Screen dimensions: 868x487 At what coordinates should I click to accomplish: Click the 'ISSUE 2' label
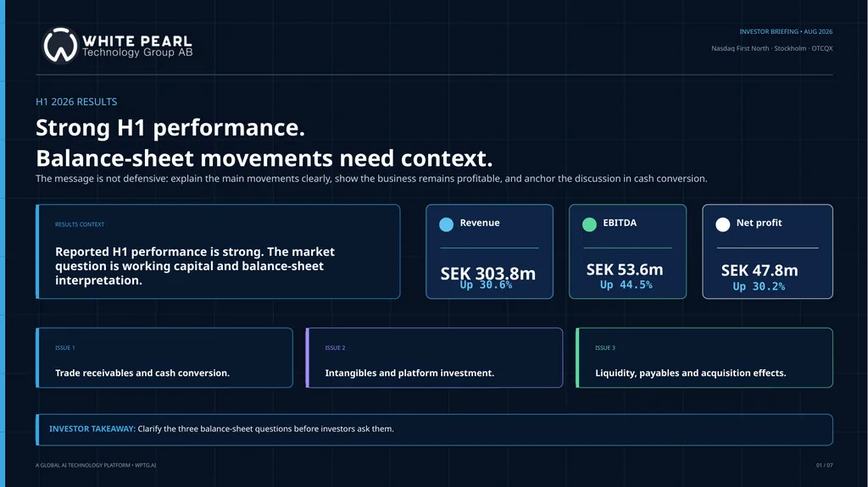point(335,347)
